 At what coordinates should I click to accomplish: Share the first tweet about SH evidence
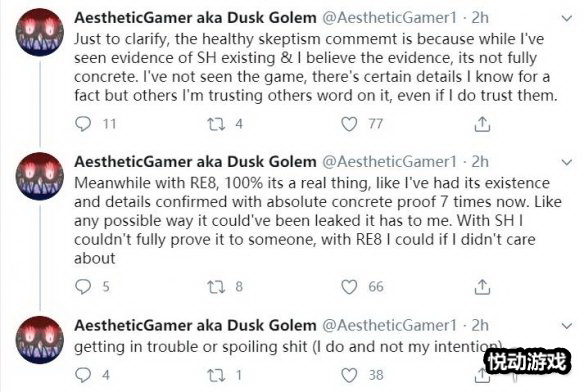[x=482, y=124]
